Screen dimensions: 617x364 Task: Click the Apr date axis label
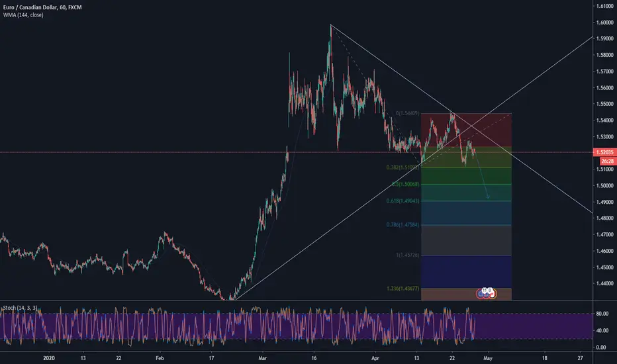click(x=375, y=358)
